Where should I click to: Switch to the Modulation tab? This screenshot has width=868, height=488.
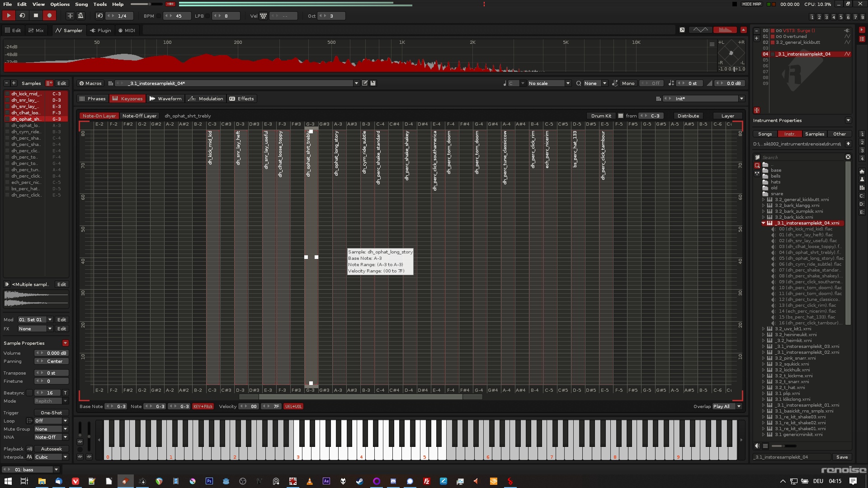(206, 99)
